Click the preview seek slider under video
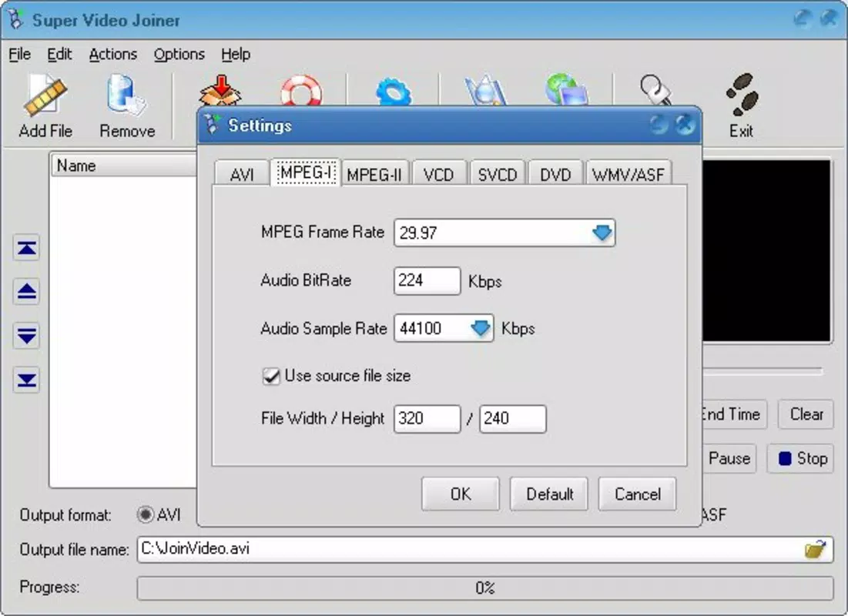The image size is (848, 616). click(763, 372)
